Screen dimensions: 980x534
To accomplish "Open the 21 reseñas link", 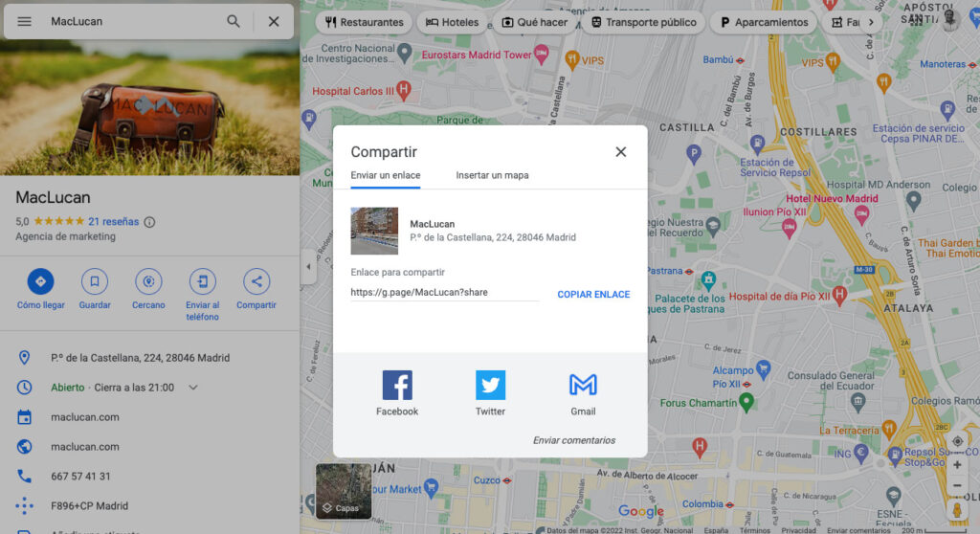I will [x=113, y=221].
